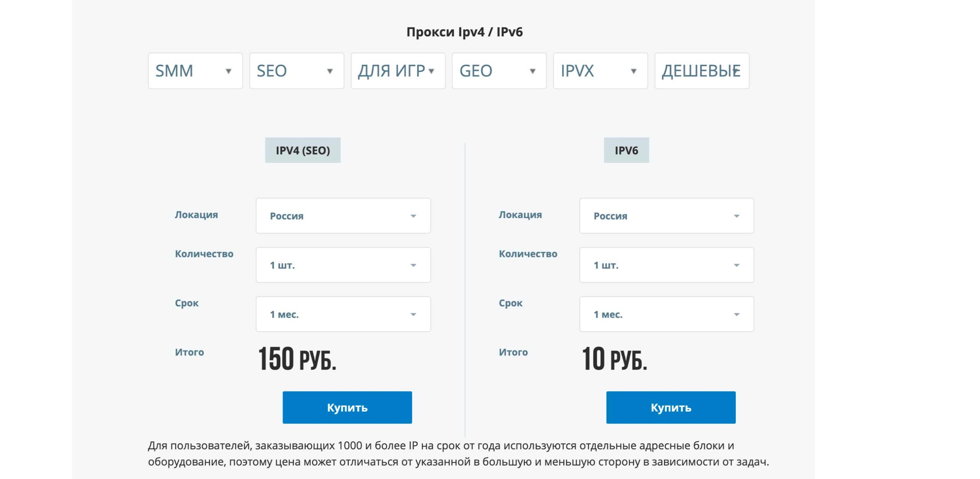Click the IPVX menu dropdown arrow
980x479 pixels.
634,71
